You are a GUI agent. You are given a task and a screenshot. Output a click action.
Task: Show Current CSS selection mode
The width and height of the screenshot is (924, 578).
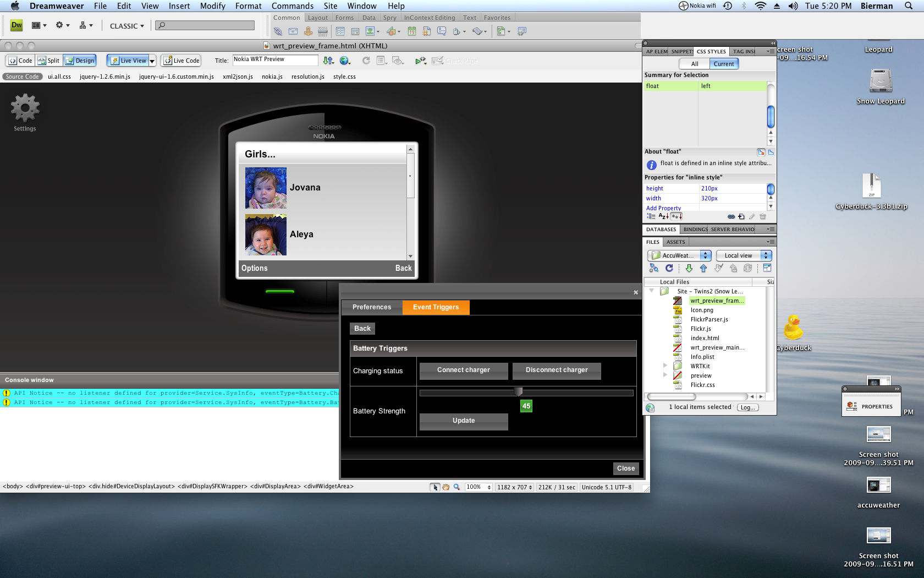(724, 64)
